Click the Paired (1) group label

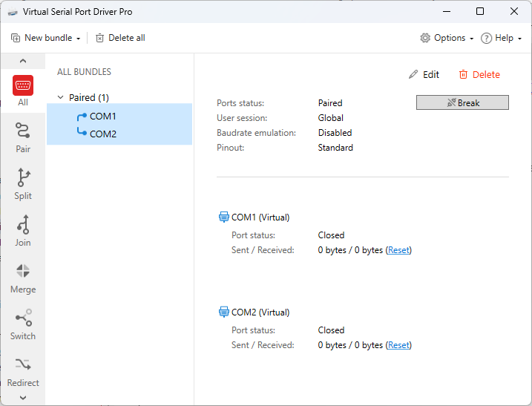pyautogui.click(x=89, y=97)
